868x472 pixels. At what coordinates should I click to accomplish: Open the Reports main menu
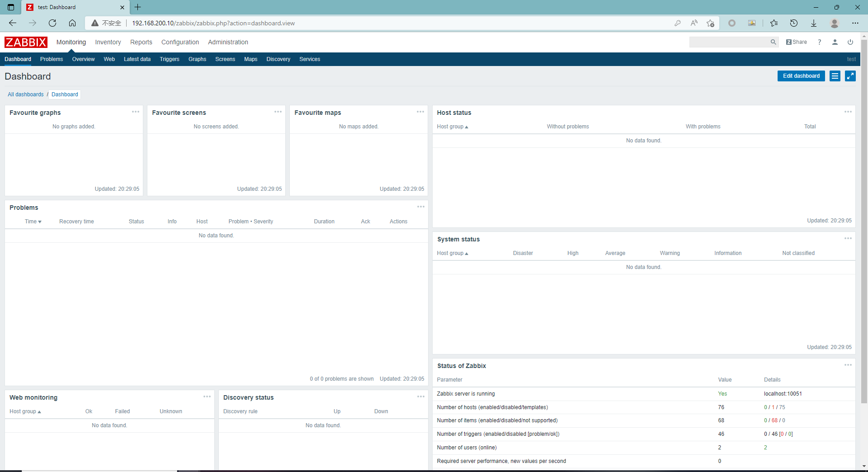click(x=141, y=42)
